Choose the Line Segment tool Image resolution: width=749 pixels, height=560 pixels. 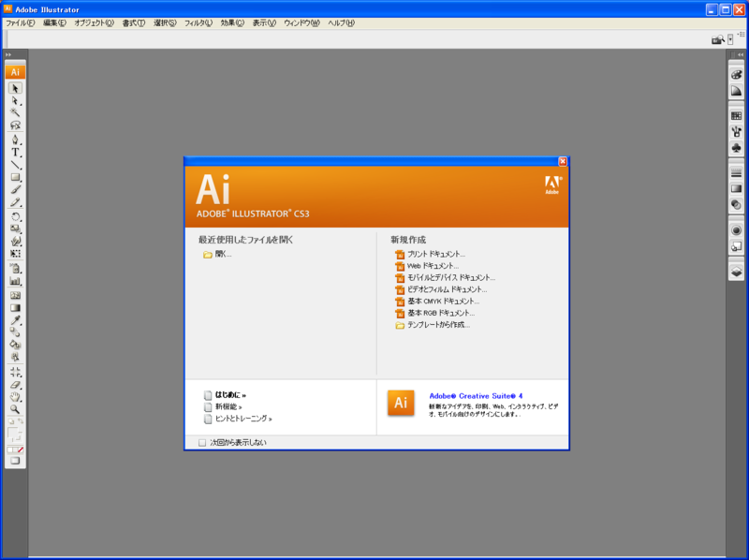(15, 165)
